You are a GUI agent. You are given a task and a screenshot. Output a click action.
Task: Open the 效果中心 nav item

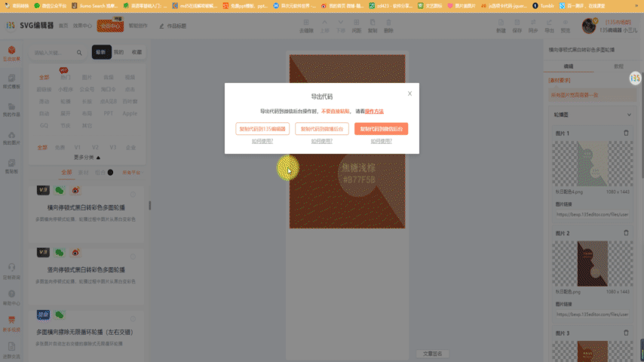(x=82, y=26)
